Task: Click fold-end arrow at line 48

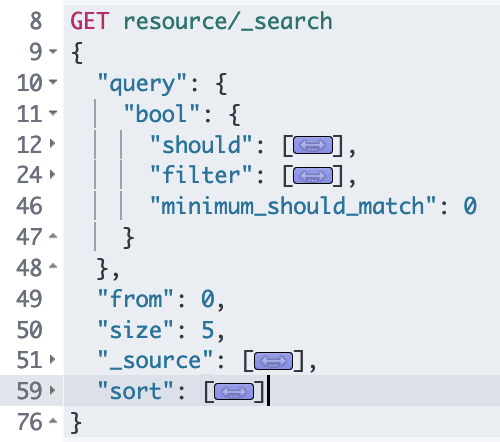Action: (53, 266)
